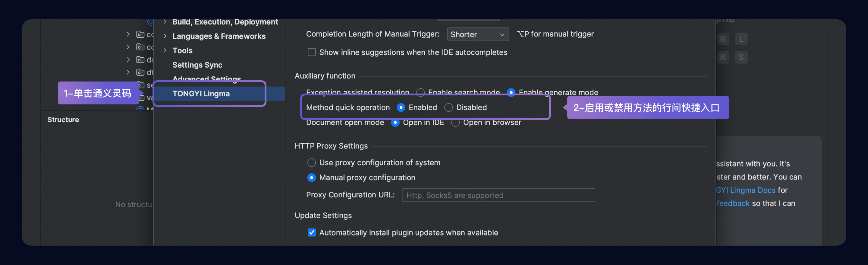
Task: Check Show inline suggestions when IDE autocompletes
Action: pyautogui.click(x=312, y=52)
